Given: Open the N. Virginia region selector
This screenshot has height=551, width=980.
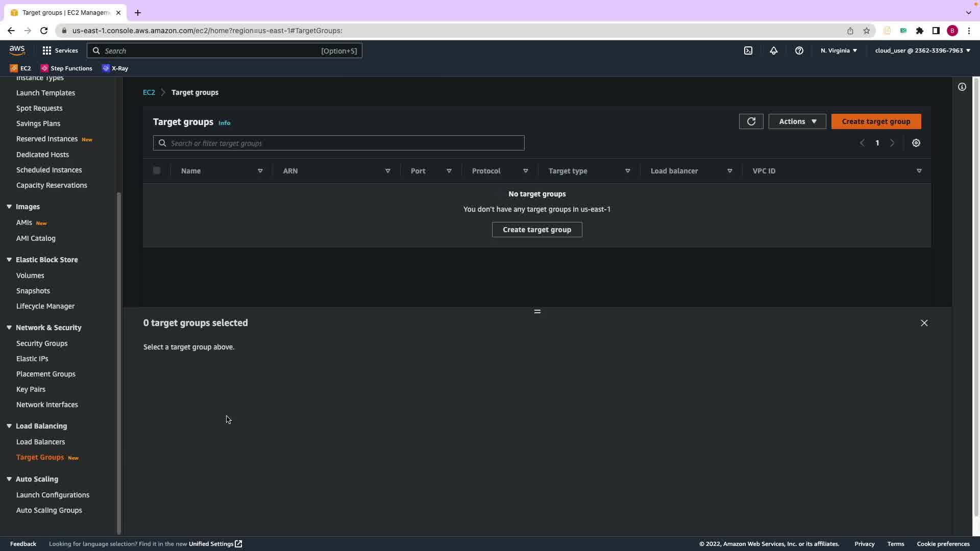Looking at the screenshot, I should tap(839, 51).
